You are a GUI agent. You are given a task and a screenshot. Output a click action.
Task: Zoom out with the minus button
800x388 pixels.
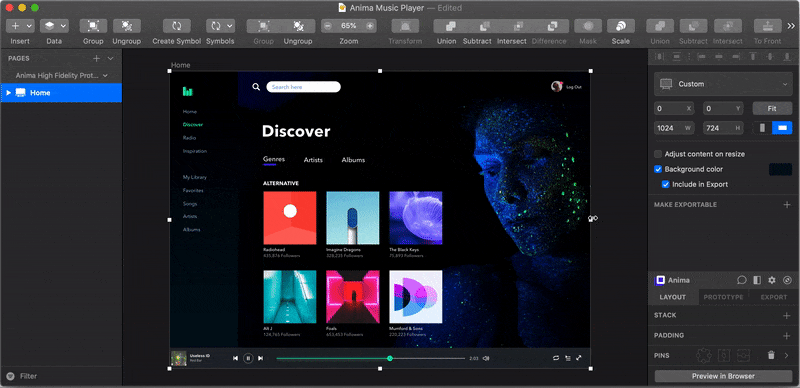[x=328, y=26]
